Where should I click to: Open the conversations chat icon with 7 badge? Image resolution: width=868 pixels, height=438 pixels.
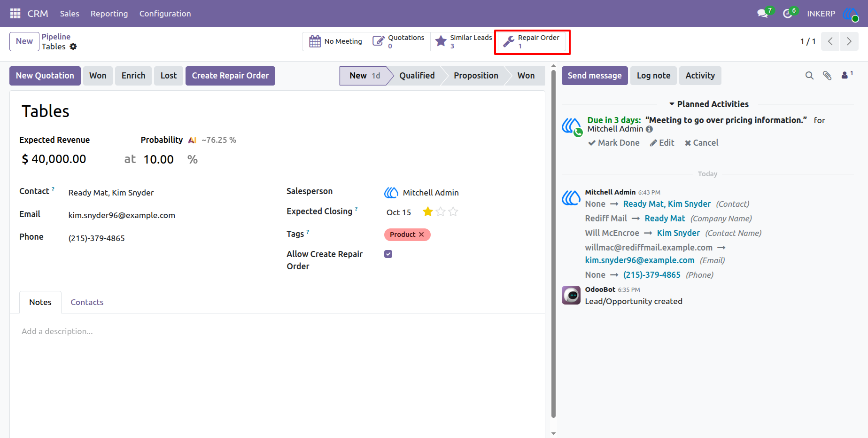pyautogui.click(x=763, y=14)
